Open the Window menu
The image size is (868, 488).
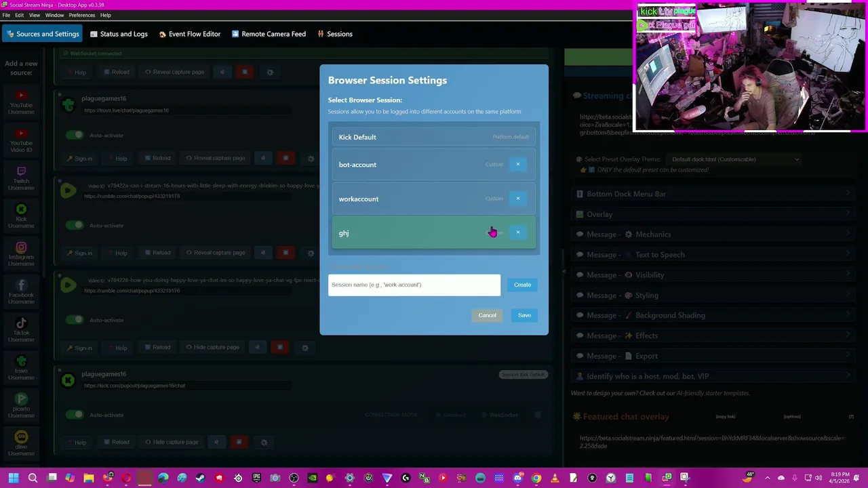(x=54, y=15)
